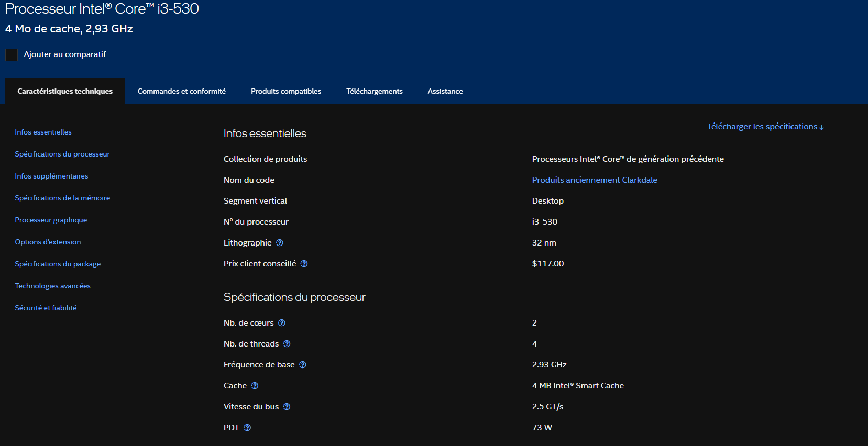Select the value Processeurs Intel Core de génération précédente
Image resolution: width=868 pixels, height=446 pixels.
coord(628,159)
